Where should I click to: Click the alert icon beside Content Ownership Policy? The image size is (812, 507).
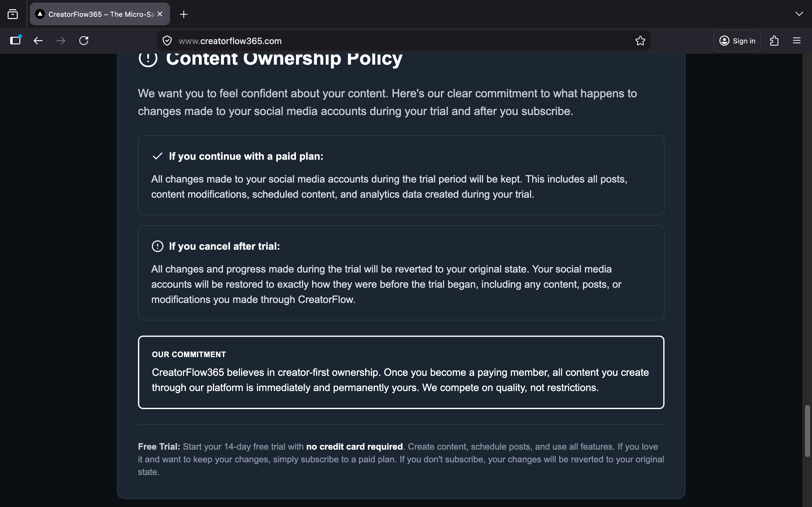click(x=148, y=58)
